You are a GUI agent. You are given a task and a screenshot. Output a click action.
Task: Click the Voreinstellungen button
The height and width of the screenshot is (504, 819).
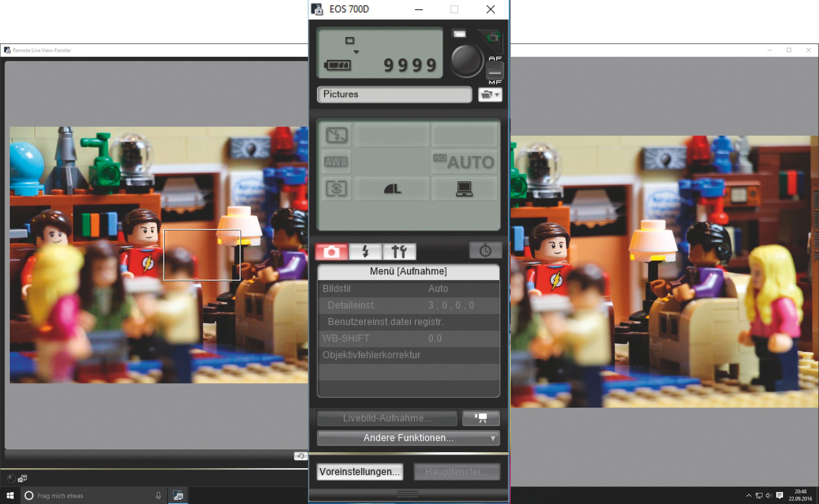[x=360, y=471]
